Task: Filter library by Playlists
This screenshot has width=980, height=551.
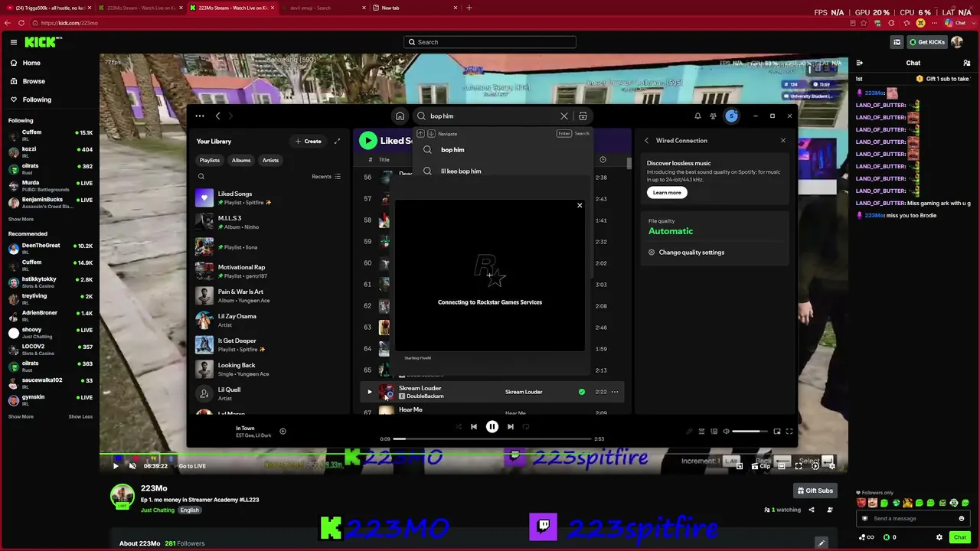Action: coord(209,161)
